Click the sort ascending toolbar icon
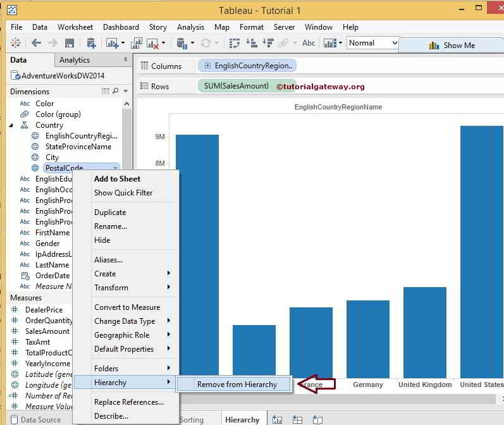 (252, 43)
